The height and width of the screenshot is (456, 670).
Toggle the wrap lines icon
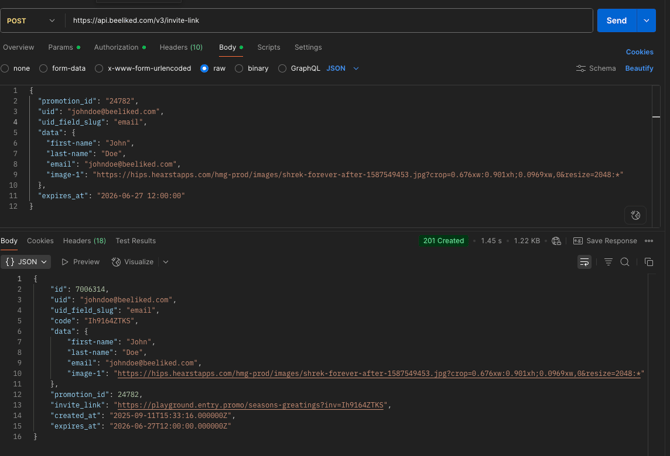pos(584,262)
